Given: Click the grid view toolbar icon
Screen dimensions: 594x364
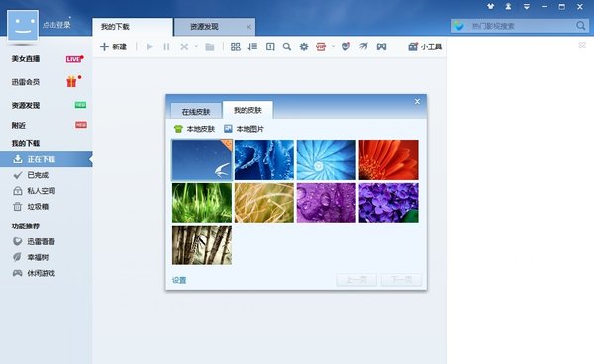Looking at the screenshot, I should (236, 46).
